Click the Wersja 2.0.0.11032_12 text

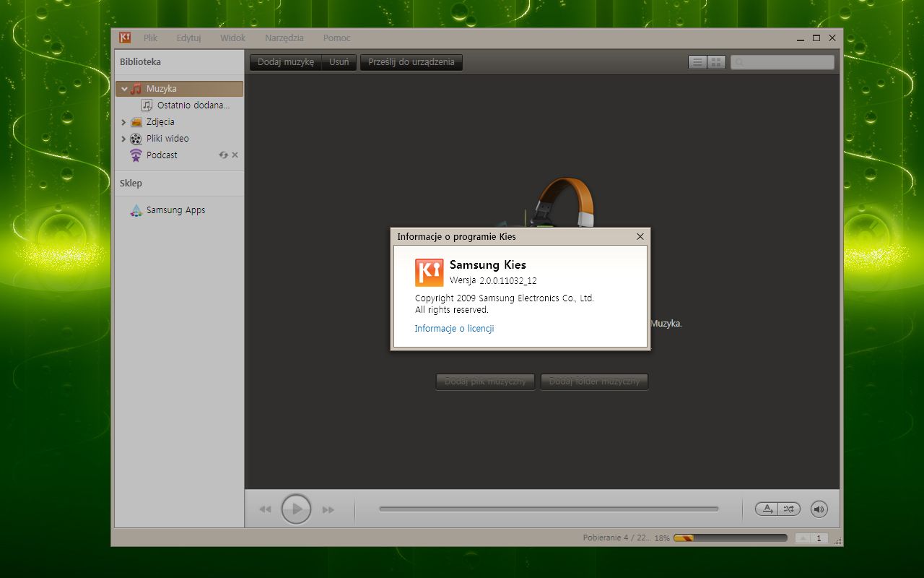click(x=493, y=281)
